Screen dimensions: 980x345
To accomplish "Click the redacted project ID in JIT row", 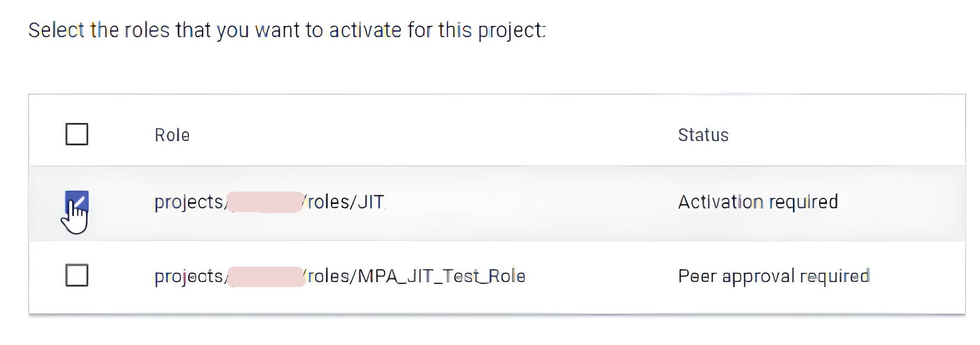I will [x=265, y=202].
